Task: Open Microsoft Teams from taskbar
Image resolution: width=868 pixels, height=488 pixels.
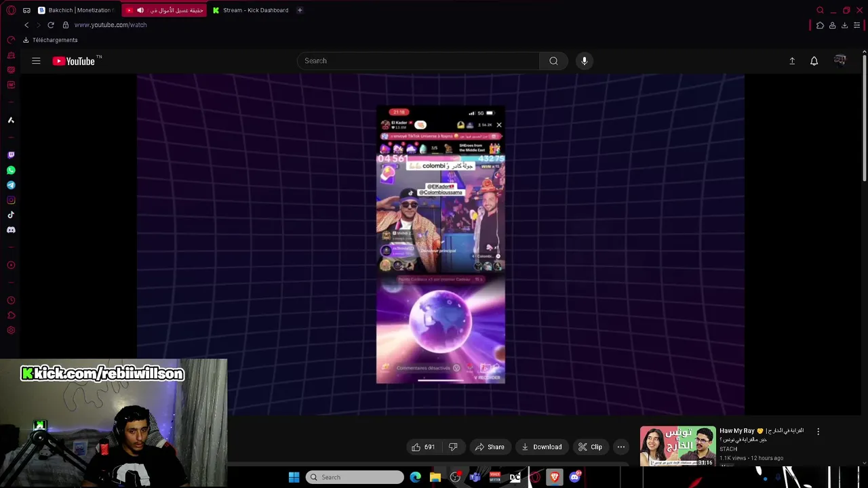Action: [475, 477]
